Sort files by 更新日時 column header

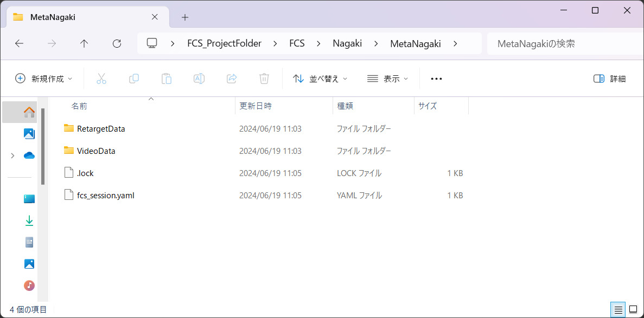click(256, 106)
